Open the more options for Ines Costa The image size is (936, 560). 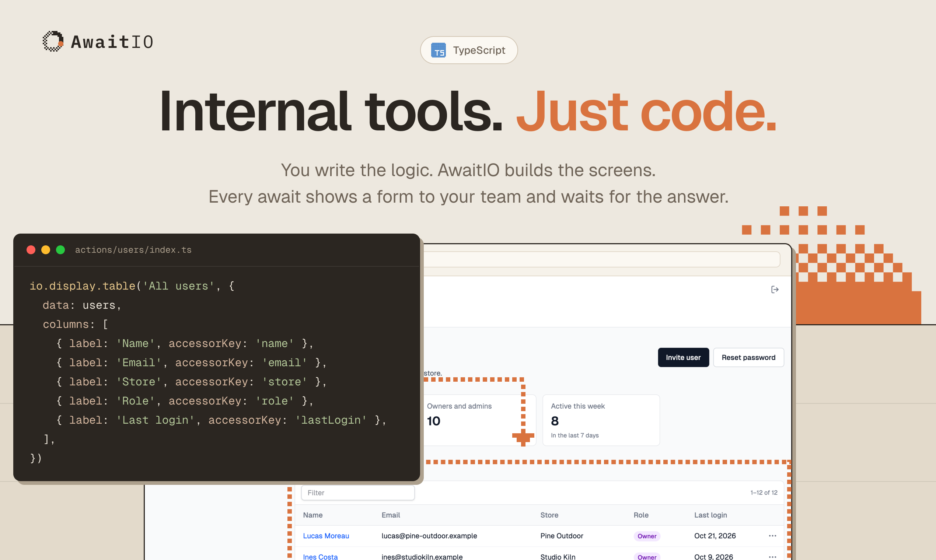772,557
